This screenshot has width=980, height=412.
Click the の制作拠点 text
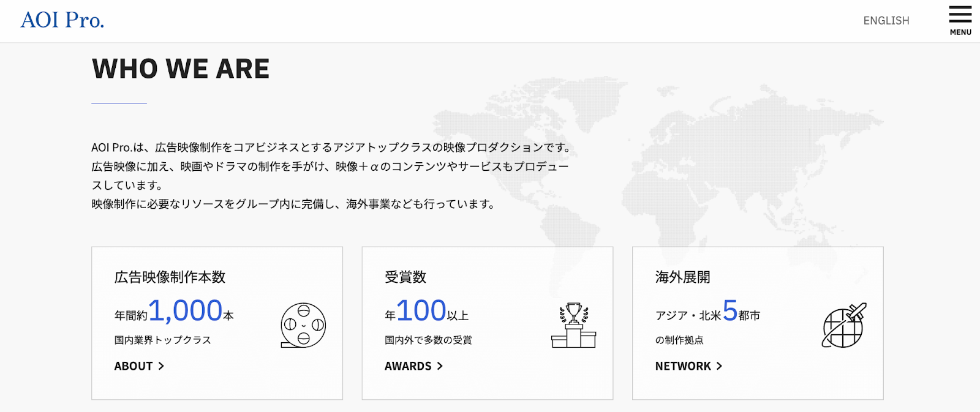click(679, 340)
